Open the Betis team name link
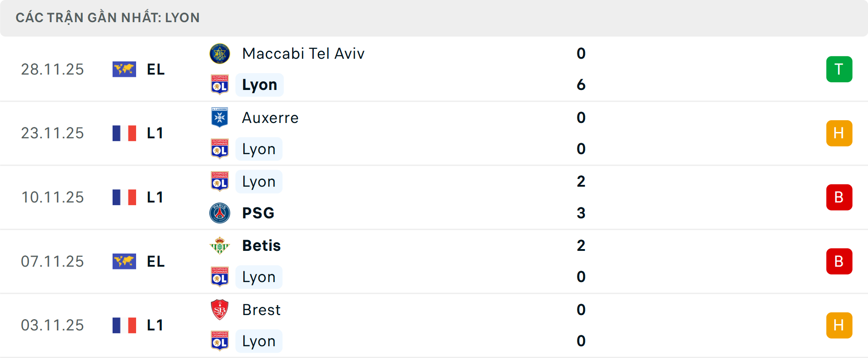 pyautogui.click(x=261, y=246)
